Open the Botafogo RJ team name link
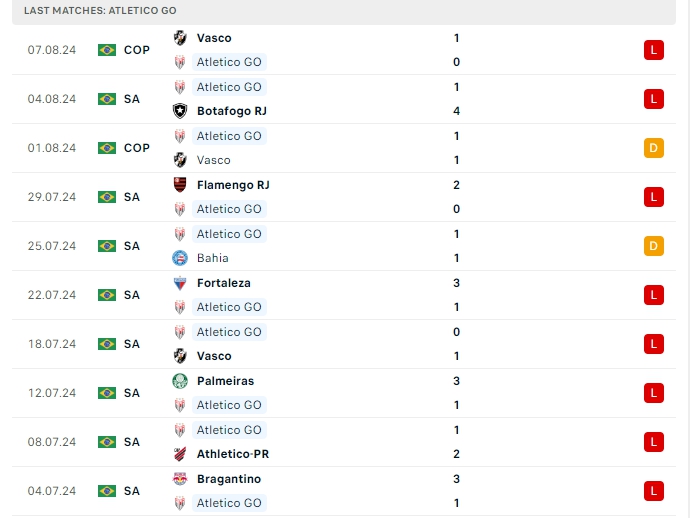Image resolution: width=690 pixels, height=518 pixels. click(x=231, y=111)
